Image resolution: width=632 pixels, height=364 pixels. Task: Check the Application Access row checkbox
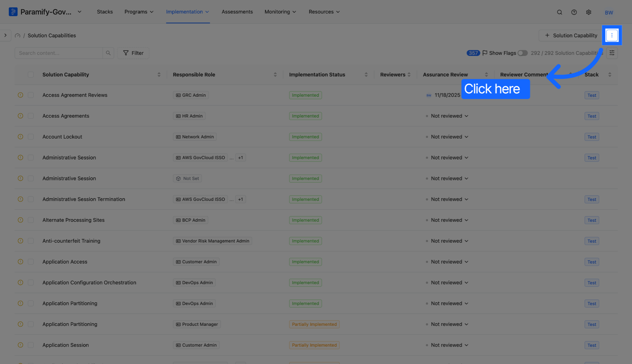[31, 262]
